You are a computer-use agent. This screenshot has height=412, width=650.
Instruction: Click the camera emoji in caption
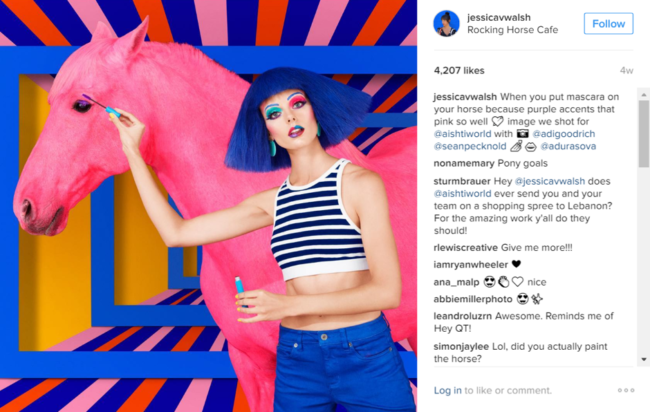523,133
